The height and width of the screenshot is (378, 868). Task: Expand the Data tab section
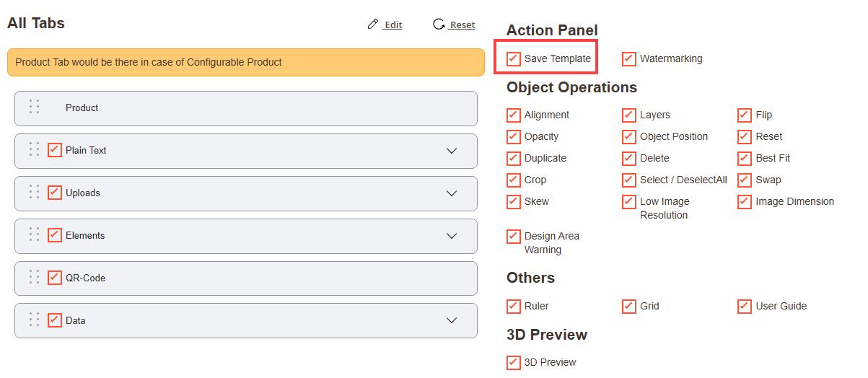coord(452,321)
